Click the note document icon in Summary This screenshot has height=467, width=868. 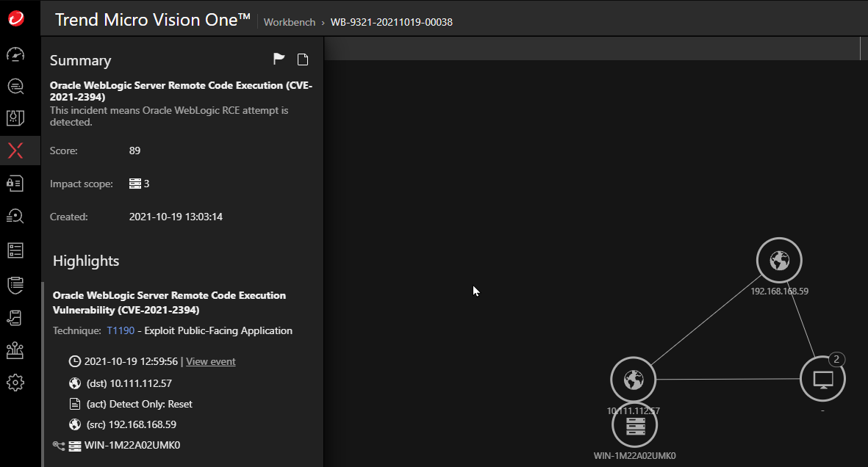303,59
